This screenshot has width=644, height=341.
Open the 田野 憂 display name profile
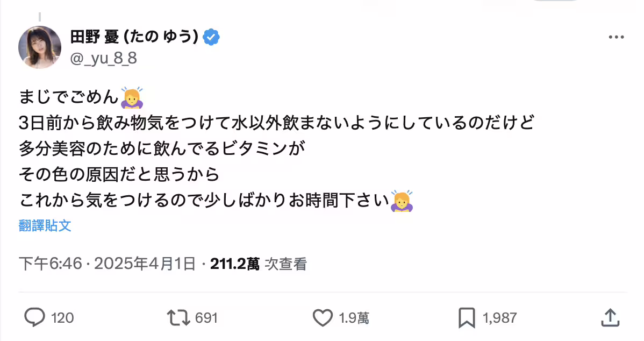135,37
